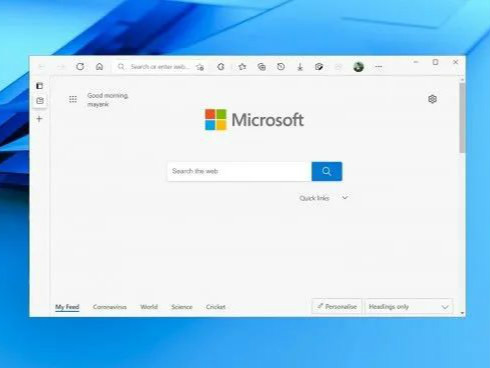Toggle the vertical tabs pane icon

click(x=40, y=86)
